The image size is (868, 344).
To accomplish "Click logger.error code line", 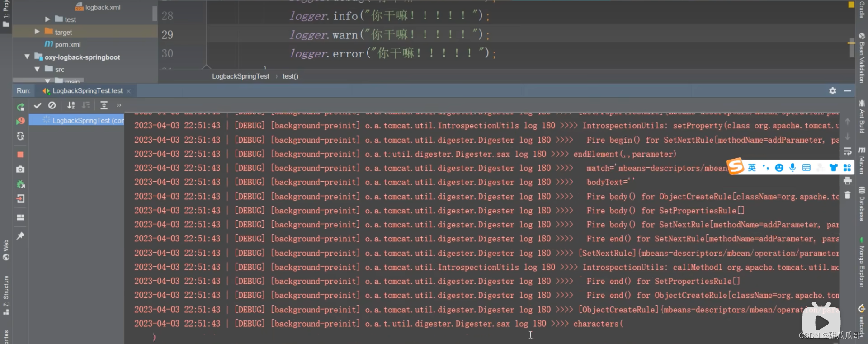I will point(392,53).
